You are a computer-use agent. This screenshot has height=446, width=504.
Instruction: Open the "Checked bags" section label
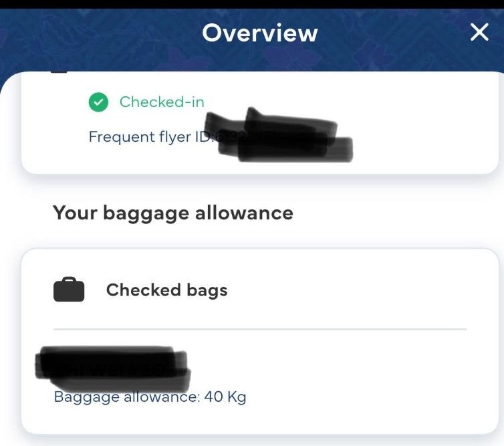coord(166,290)
